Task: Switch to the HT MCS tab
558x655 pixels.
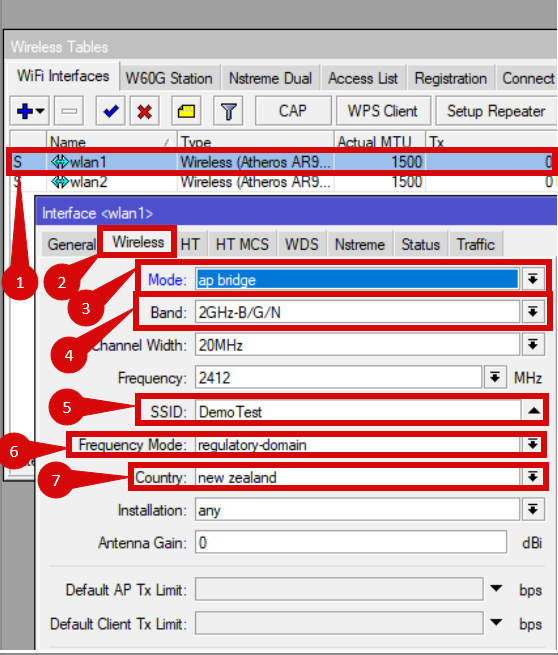Action: (x=242, y=244)
